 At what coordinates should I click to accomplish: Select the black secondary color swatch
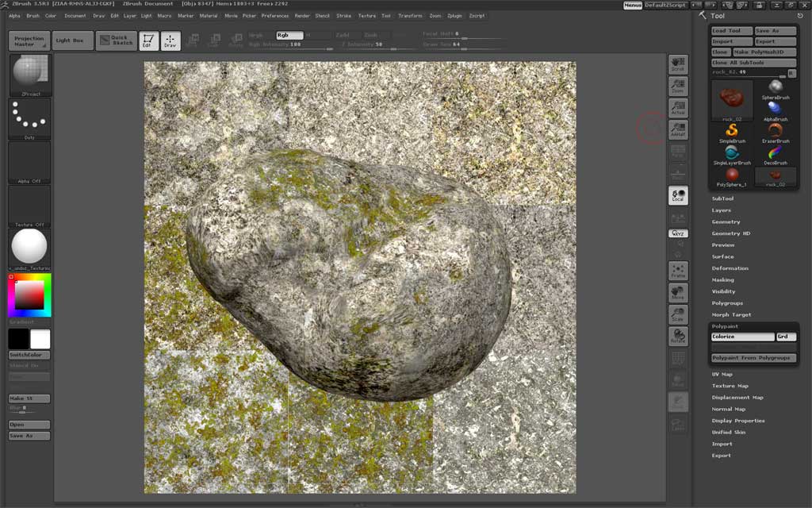click(18, 339)
